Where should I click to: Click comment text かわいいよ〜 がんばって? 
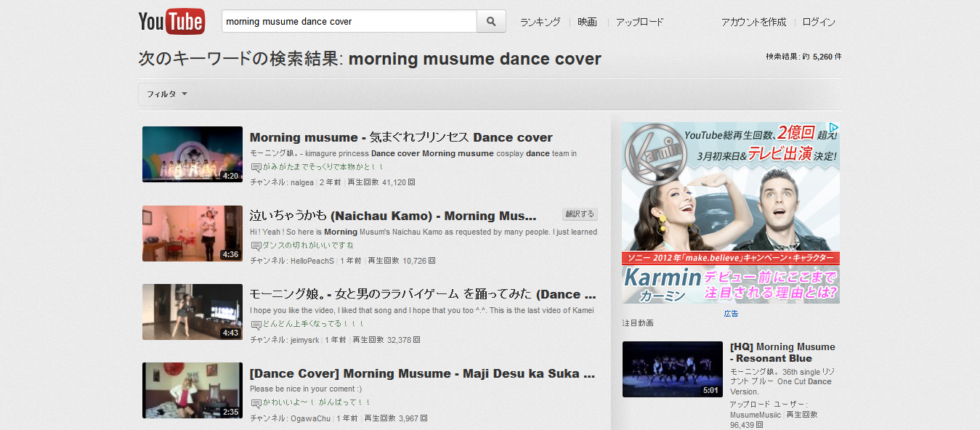tap(316, 403)
